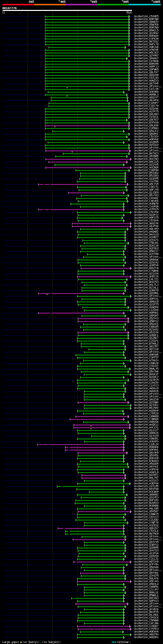163x644 pixels.
Task: Click hit label UniRef100_C1MVP7
Action: click(146, 103)
